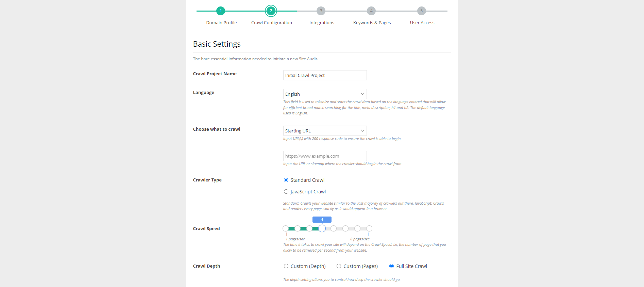Set crawl speed slider to 8 pages/sec

[369, 228]
